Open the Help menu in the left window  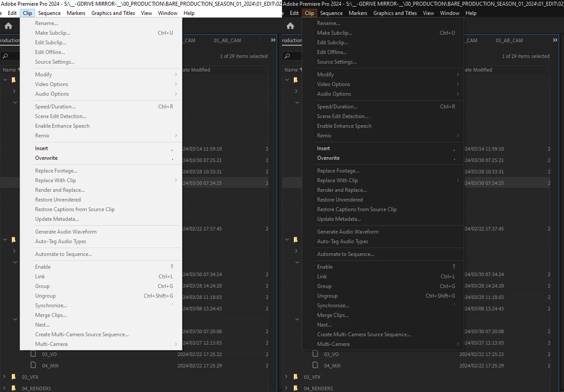click(189, 13)
